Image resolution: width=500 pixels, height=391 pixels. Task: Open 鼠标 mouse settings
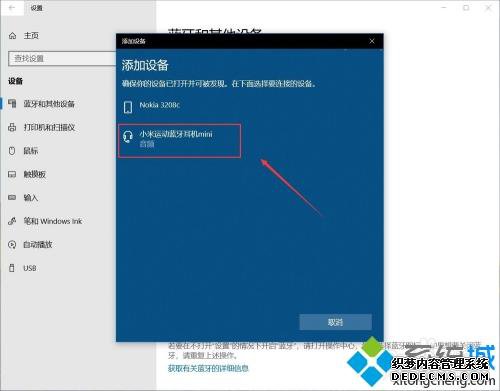click(x=31, y=151)
